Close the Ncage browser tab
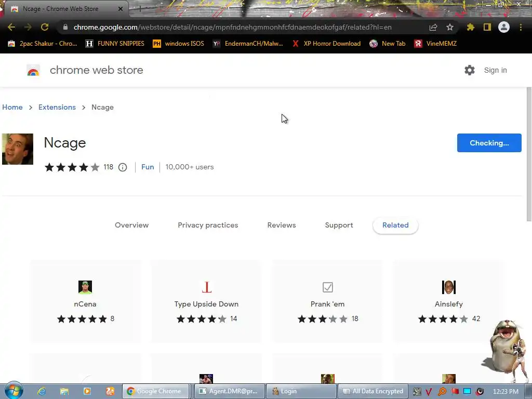Viewport: 532px width, 399px height. tap(121, 9)
